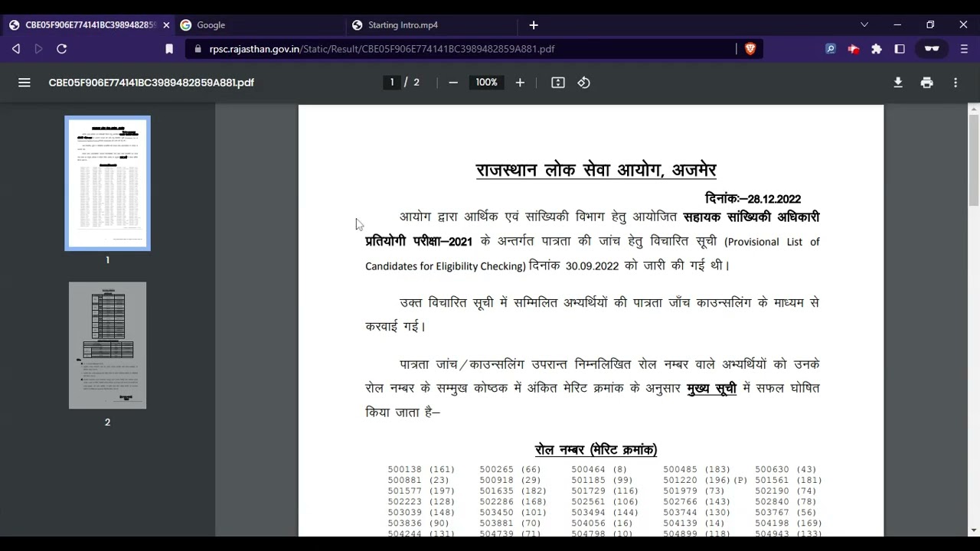
Task: Go back to the previous page
Action: click(x=16, y=49)
